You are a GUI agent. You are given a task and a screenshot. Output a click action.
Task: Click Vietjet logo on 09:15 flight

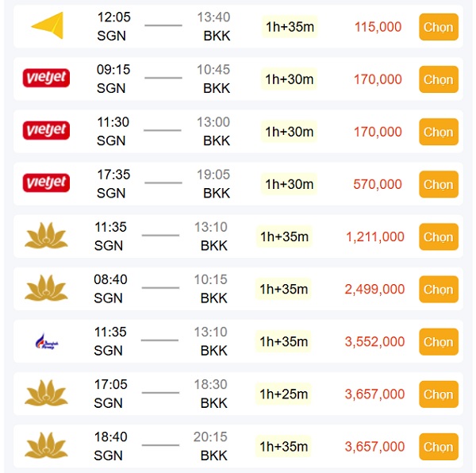(x=46, y=78)
